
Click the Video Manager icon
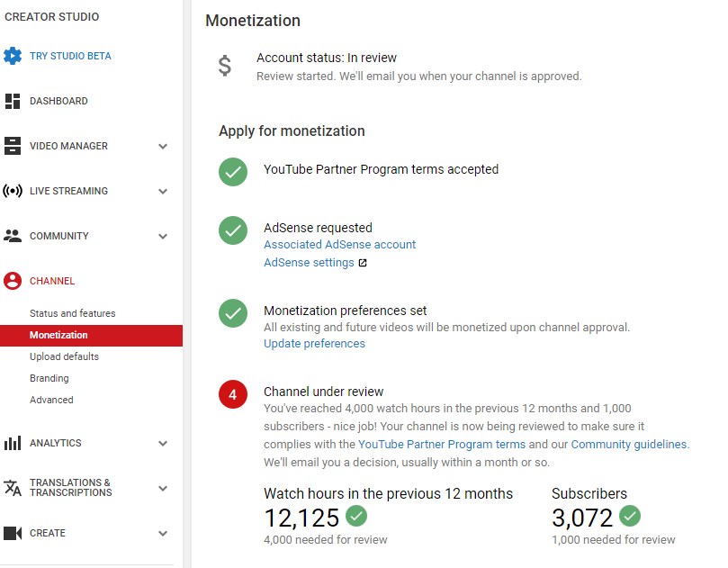[13, 146]
